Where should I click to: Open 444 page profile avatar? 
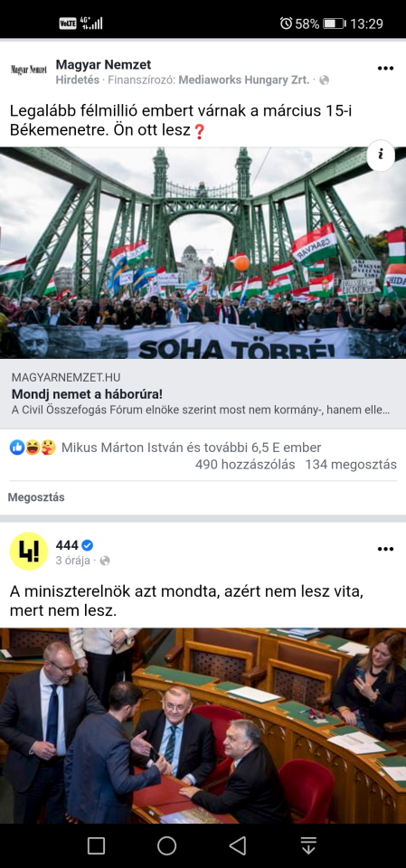29,552
